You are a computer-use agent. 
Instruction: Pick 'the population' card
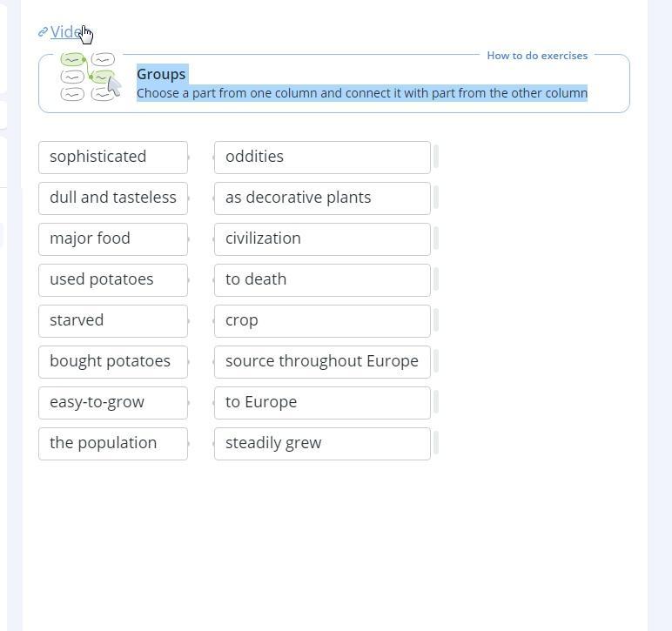113,444
